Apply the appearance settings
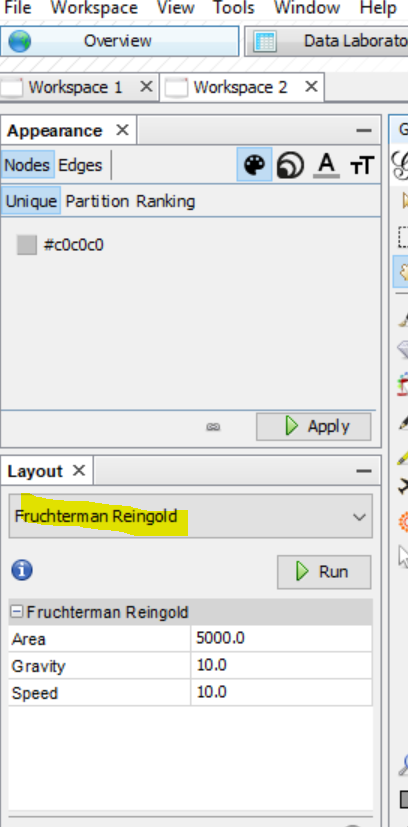This screenshot has width=408, height=827. [x=314, y=426]
